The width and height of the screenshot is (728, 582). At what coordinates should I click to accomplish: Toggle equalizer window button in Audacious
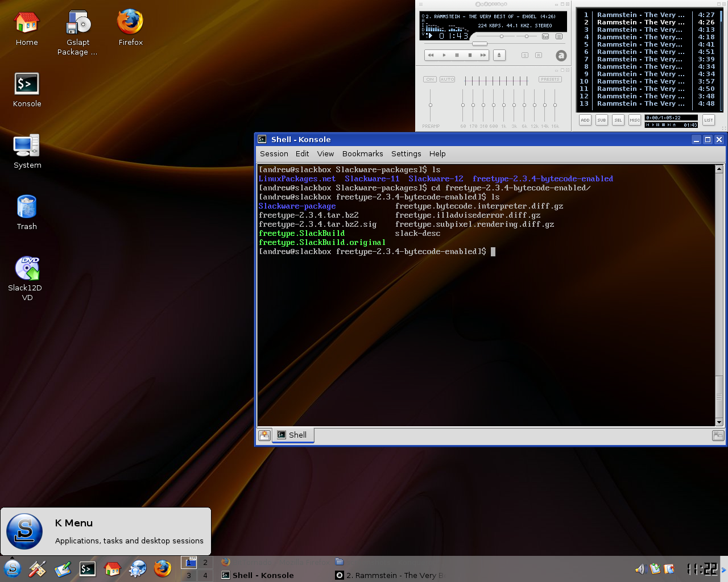(x=545, y=36)
